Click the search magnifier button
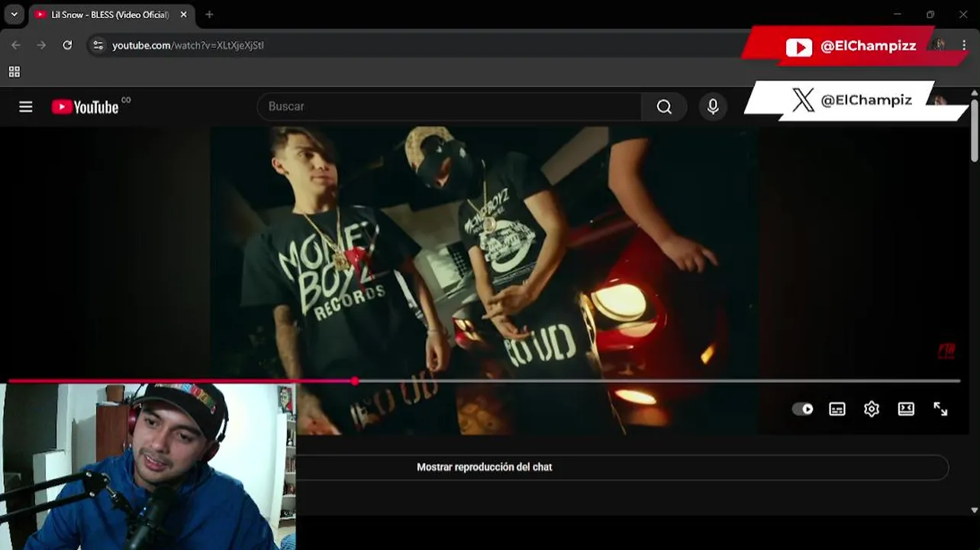The image size is (980, 550). [x=664, y=107]
